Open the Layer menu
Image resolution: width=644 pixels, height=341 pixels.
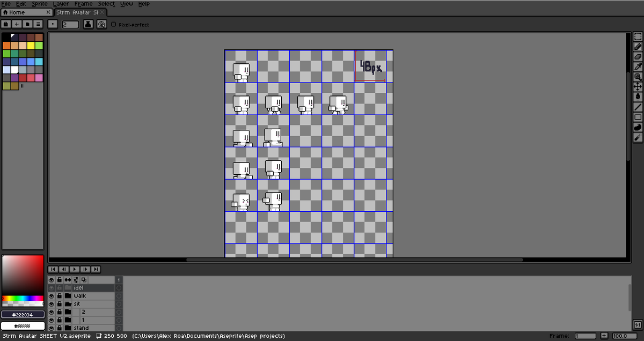[61, 4]
